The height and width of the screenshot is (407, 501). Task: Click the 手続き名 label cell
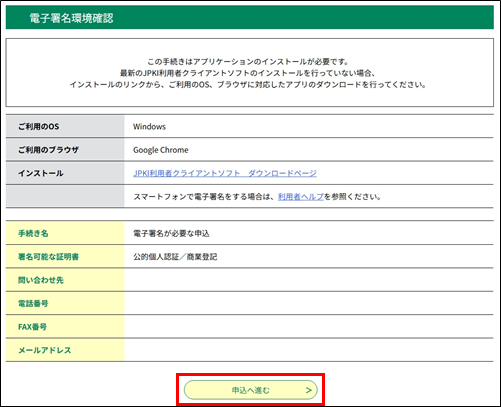[65, 233]
